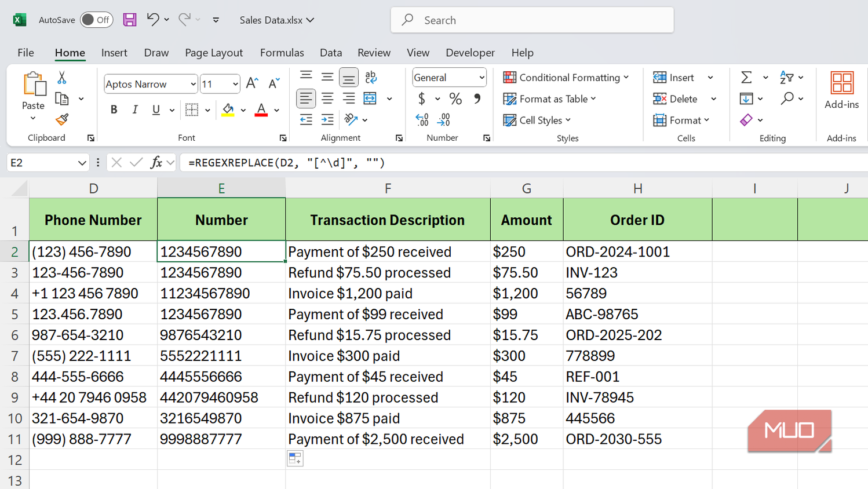Toggle Bottom Align vertical alignment

348,77
